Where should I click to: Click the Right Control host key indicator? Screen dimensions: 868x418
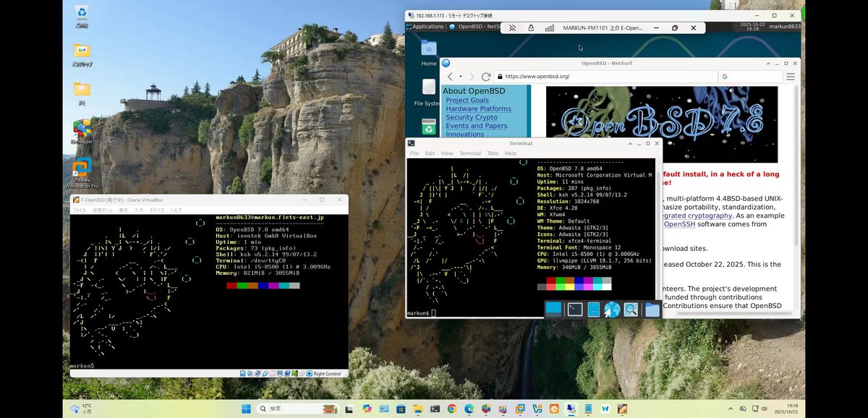click(326, 374)
